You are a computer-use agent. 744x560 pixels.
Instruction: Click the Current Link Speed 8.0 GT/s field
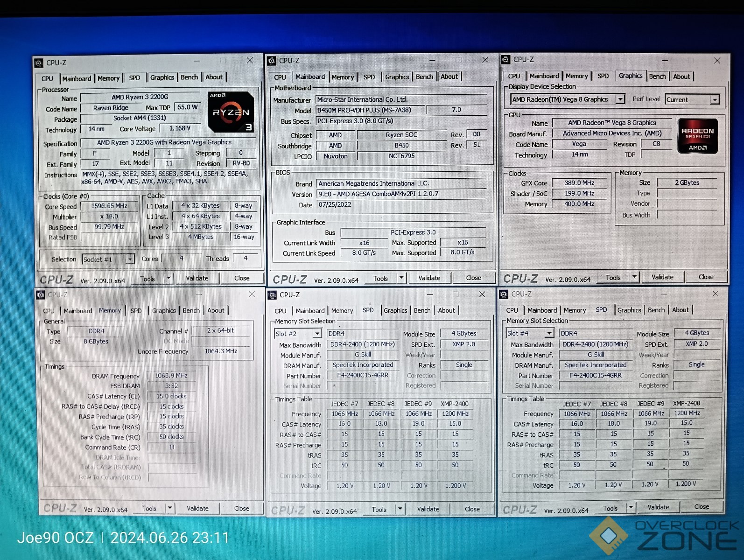(364, 252)
